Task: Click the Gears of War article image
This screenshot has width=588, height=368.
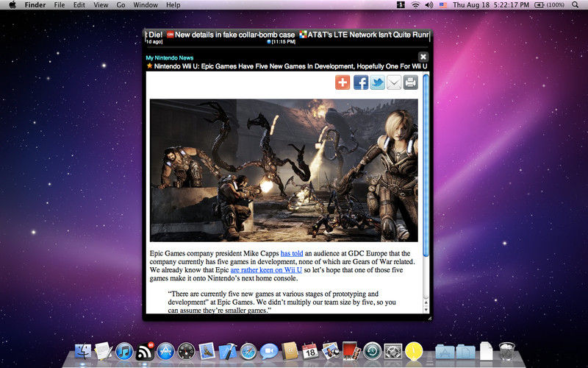Action: 284,170
